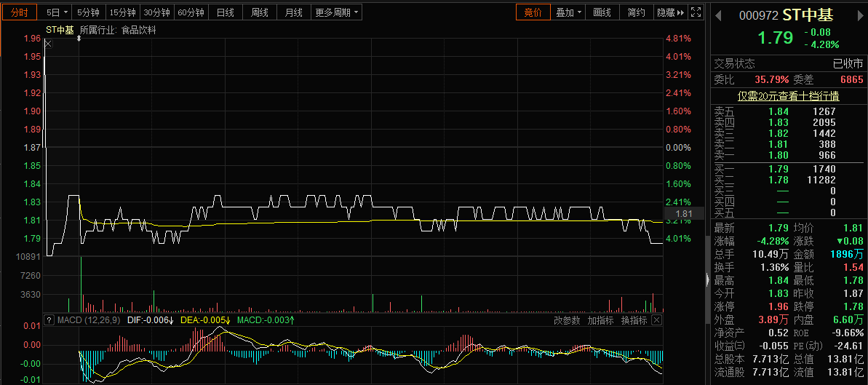Click the MACD help question mark icon
The width and height of the screenshot is (868, 385).
coord(49,320)
